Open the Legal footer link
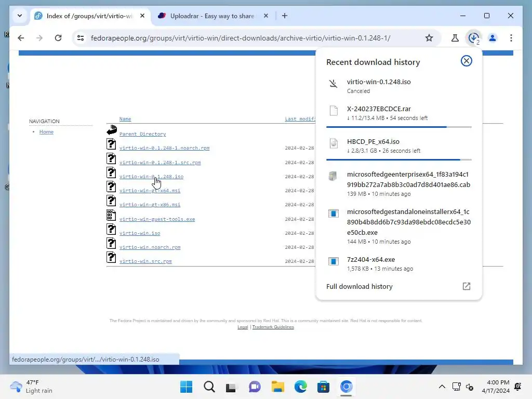 [x=243, y=327]
